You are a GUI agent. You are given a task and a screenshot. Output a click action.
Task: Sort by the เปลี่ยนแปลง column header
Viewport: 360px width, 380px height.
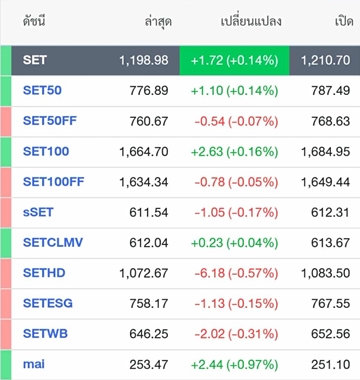251,21
